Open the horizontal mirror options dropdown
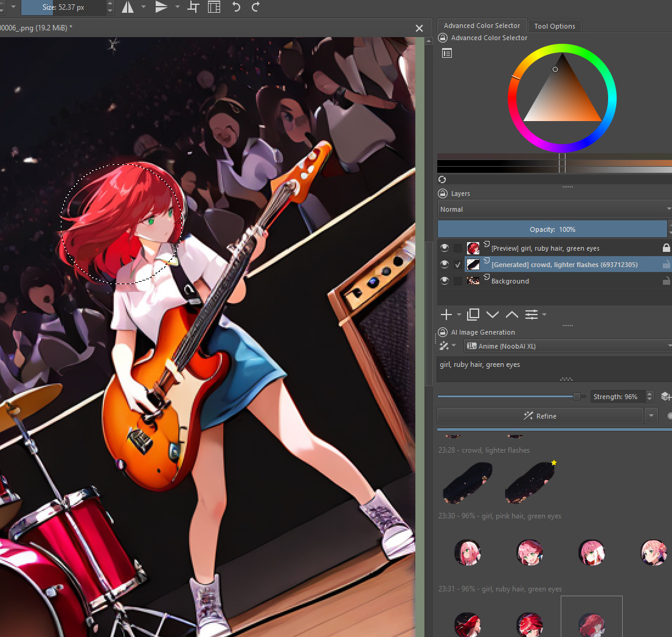Image resolution: width=672 pixels, height=637 pixels. point(144,7)
